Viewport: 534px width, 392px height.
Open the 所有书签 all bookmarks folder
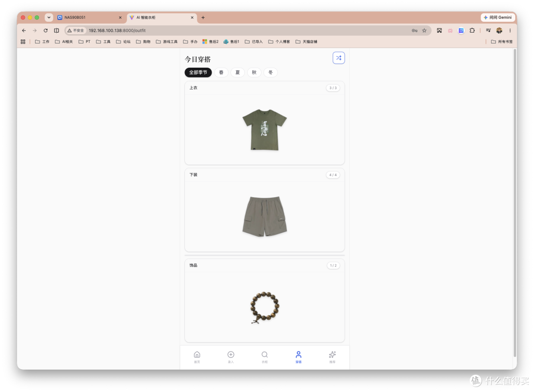pos(502,42)
